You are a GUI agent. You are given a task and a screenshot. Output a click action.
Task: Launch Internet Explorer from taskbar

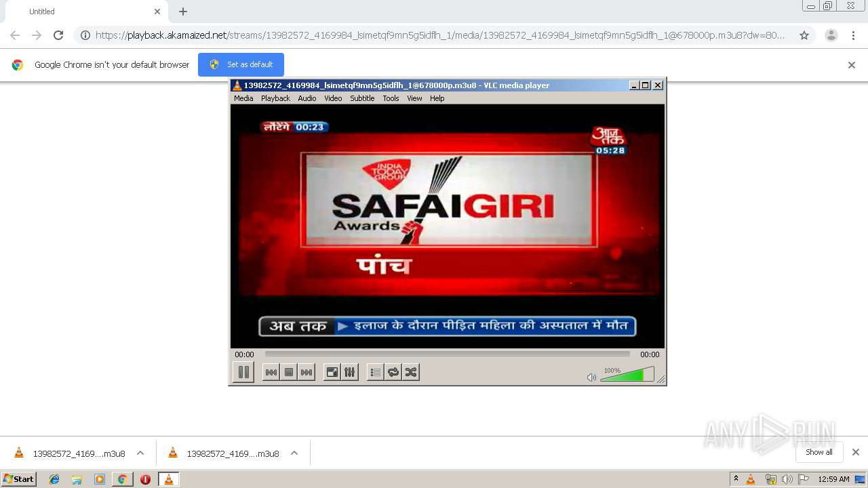[x=54, y=479]
